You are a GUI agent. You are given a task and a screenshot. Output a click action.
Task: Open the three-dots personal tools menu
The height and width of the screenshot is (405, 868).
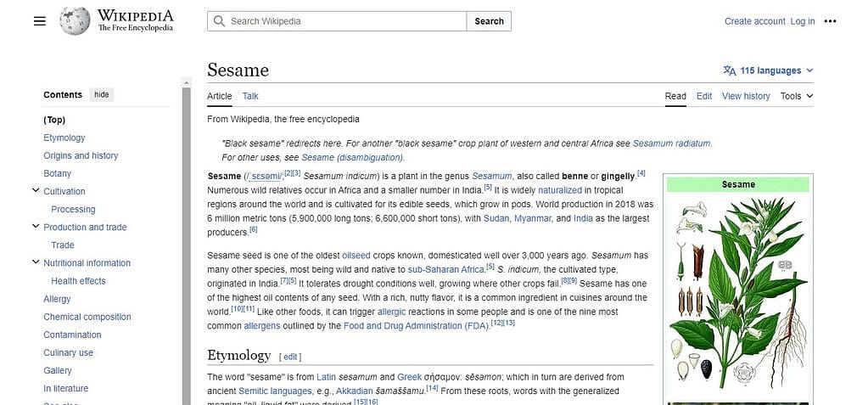(x=830, y=21)
